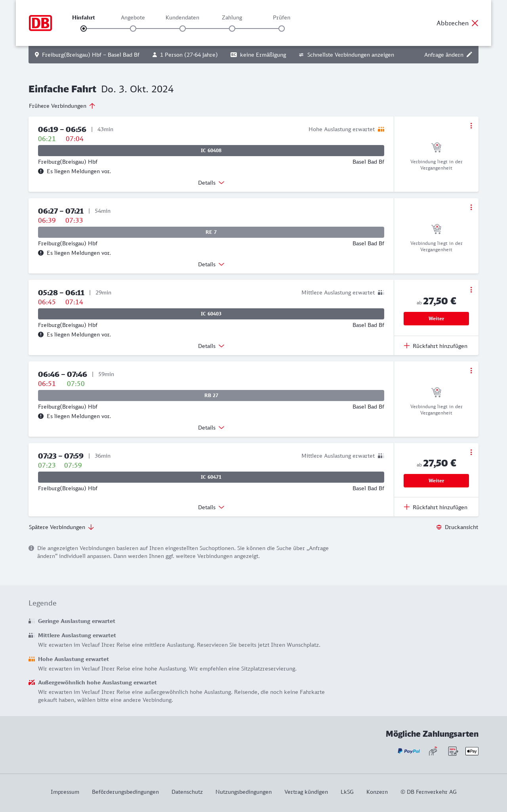Click the IC 60471 train bar
507x812 pixels.
[x=211, y=477]
